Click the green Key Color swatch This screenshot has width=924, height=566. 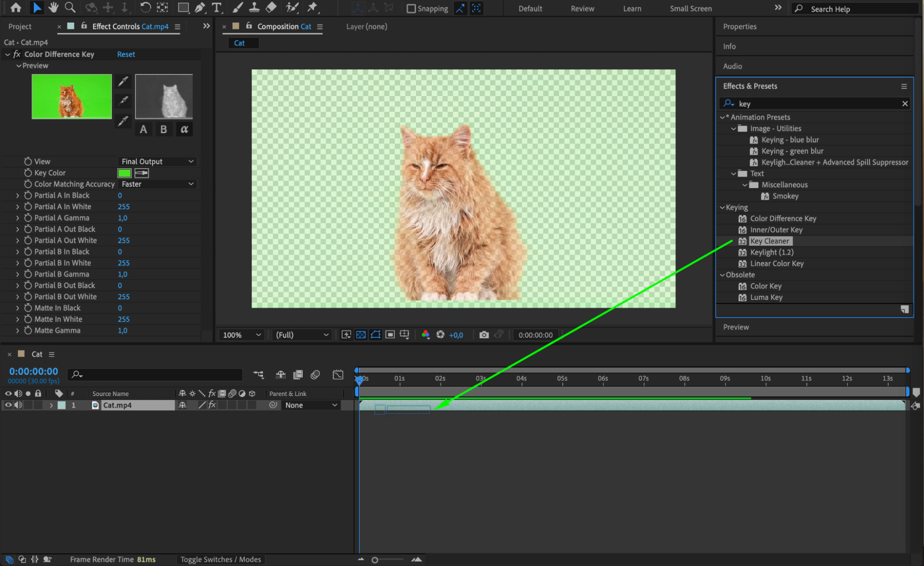coord(124,173)
